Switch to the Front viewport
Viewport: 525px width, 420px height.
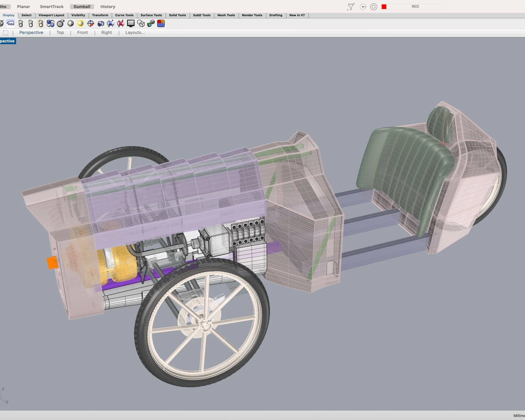[82, 33]
